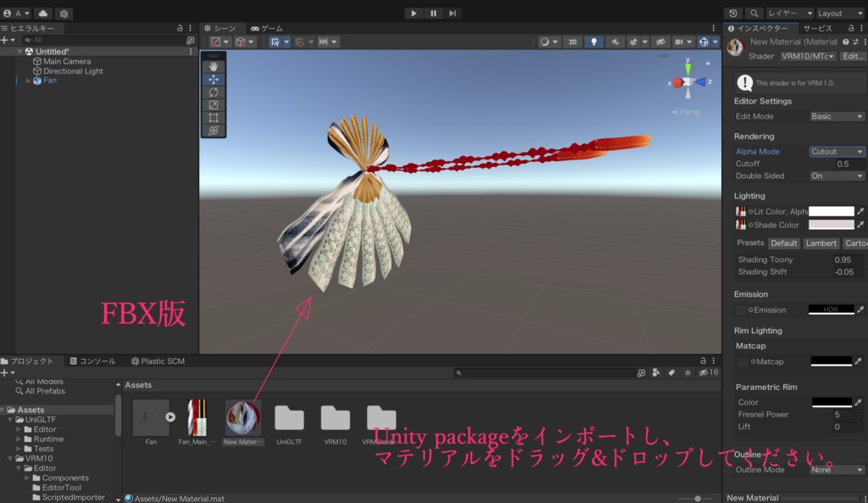Open the レイヤー (Layers) dropdown

click(x=789, y=14)
